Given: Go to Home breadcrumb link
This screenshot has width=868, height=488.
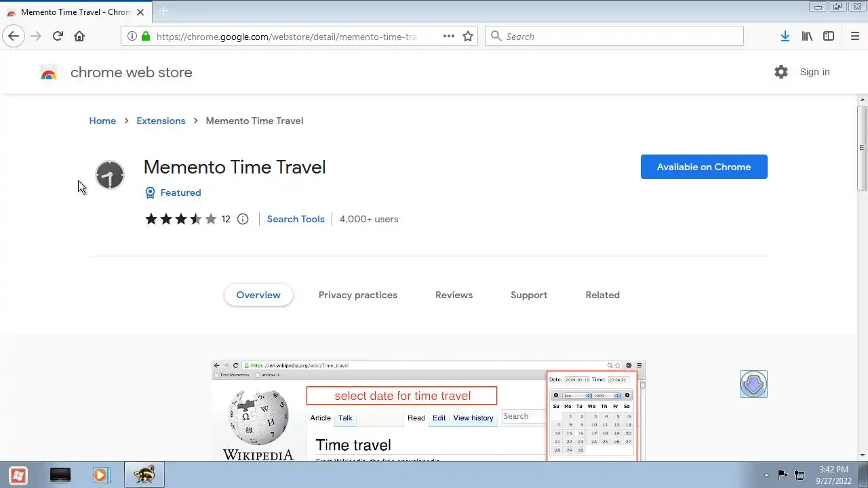Looking at the screenshot, I should (x=102, y=121).
